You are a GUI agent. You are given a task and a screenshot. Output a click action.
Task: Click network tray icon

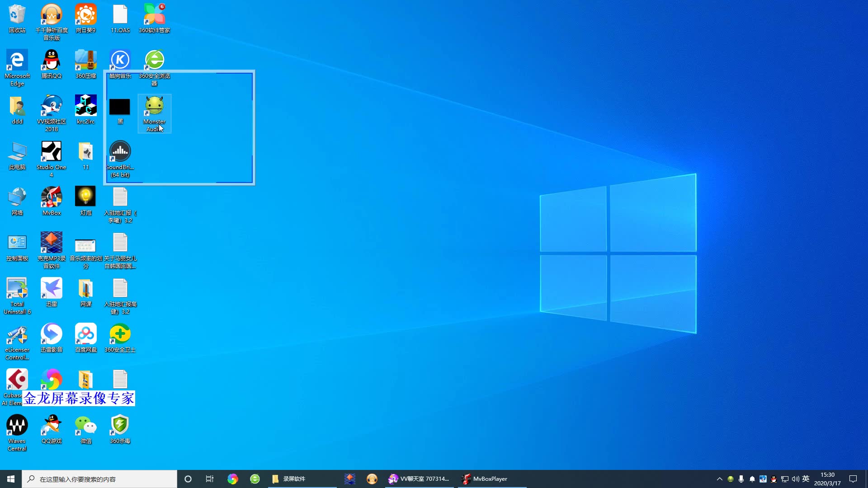[x=784, y=479]
